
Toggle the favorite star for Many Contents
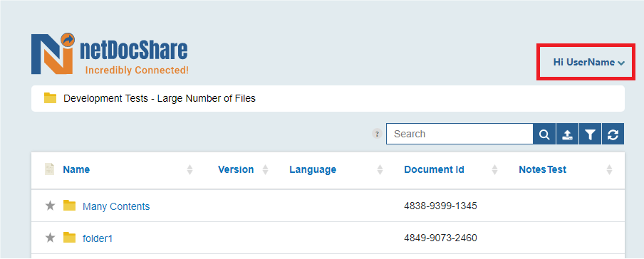pos(50,206)
